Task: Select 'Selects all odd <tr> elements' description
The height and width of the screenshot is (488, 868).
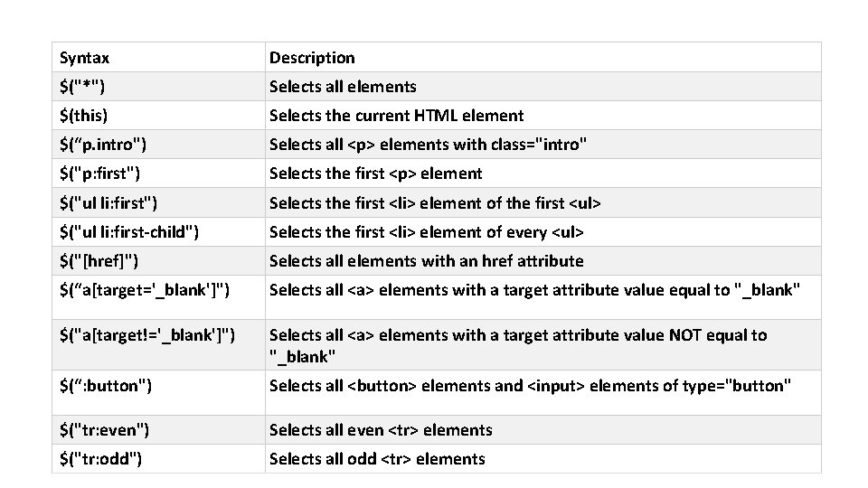Action: 377,459
